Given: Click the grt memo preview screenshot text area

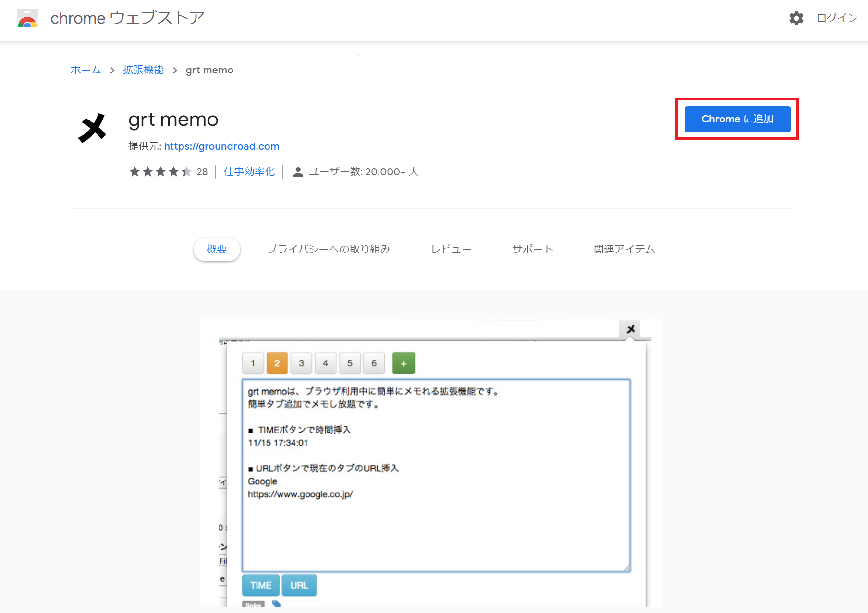Looking at the screenshot, I should pyautogui.click(x=436, y=475).
